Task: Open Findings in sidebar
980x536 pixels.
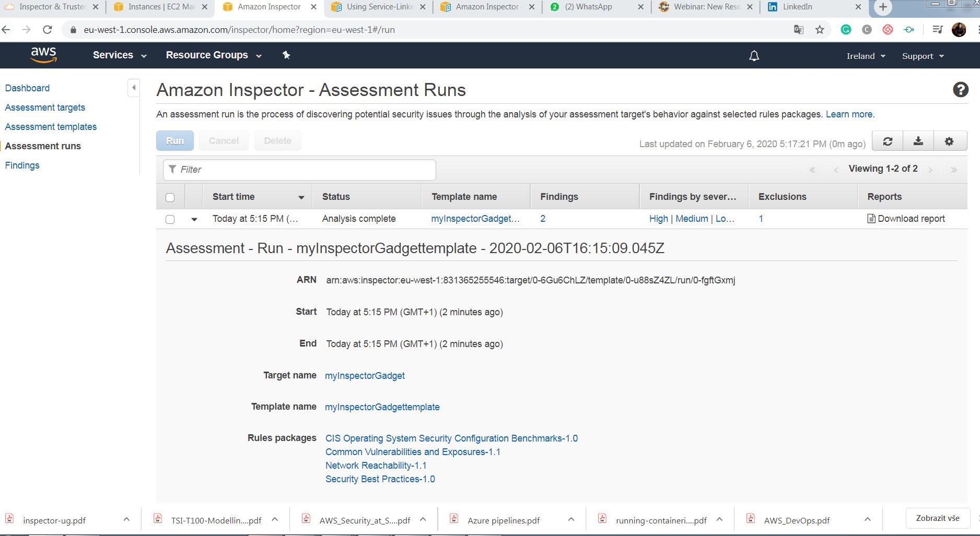Action: pyautogui.click(x=22, y=165)
